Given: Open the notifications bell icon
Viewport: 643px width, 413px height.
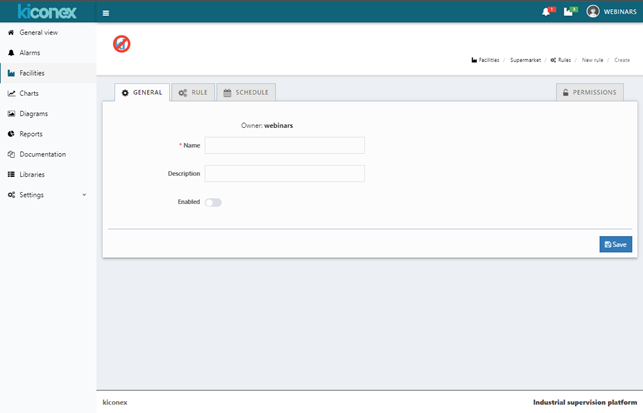Looking at the screenshot, I should (546, 12).
